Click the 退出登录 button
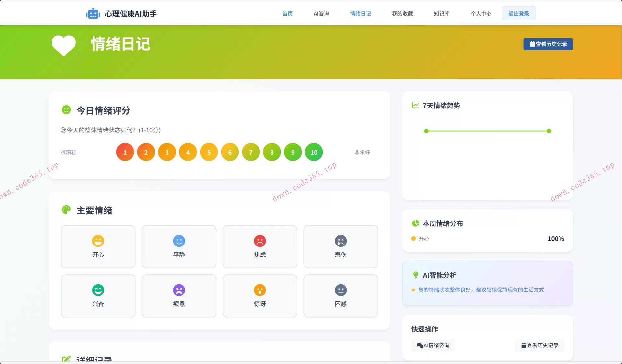This screenshot has height=364, width=622. (x=518, y=13)
